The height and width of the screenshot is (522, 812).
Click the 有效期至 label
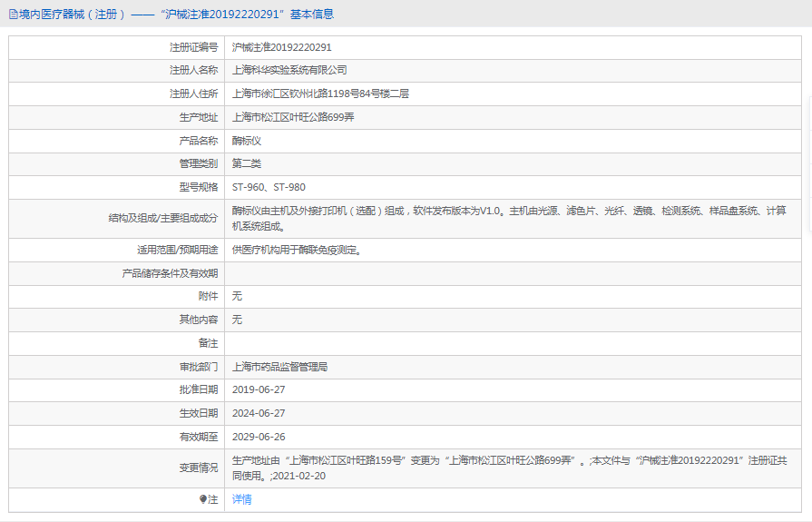pos(199,437)
